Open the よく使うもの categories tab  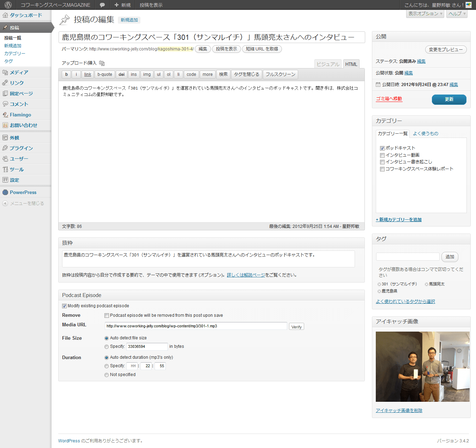point(426,134)
